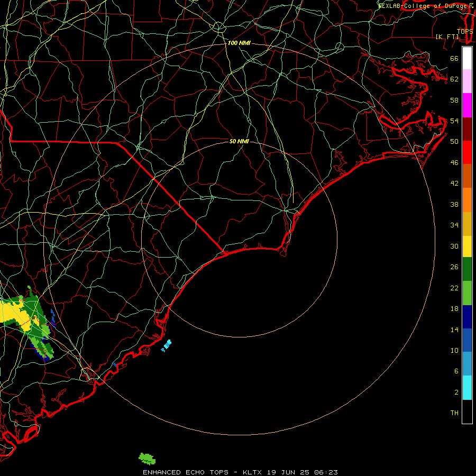This screenshot has width=476, height=476.
Task: Click the light pink legend swatch
Action: click(x=467, y=81)
